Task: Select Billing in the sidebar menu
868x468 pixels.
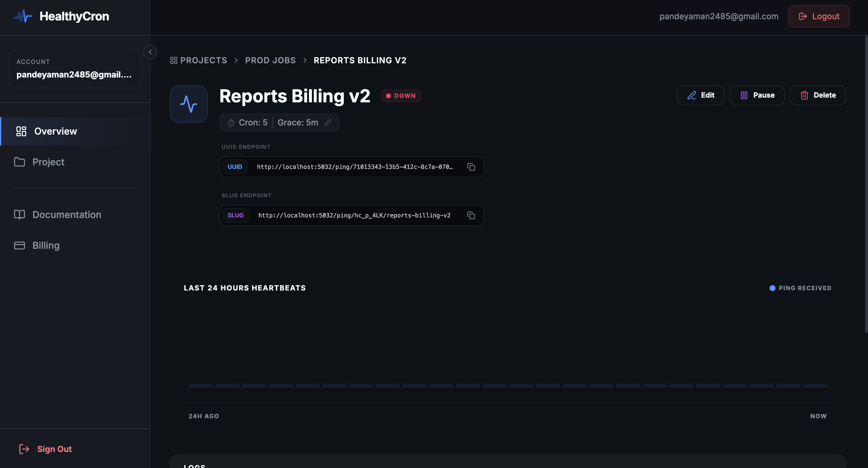Action: coord(46,245)
